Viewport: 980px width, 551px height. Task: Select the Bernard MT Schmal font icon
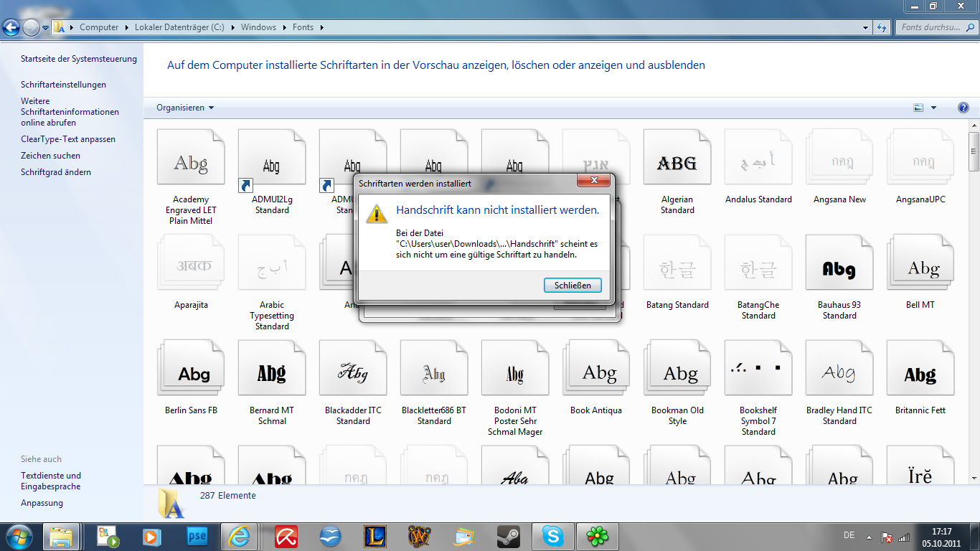coord(272,375)
